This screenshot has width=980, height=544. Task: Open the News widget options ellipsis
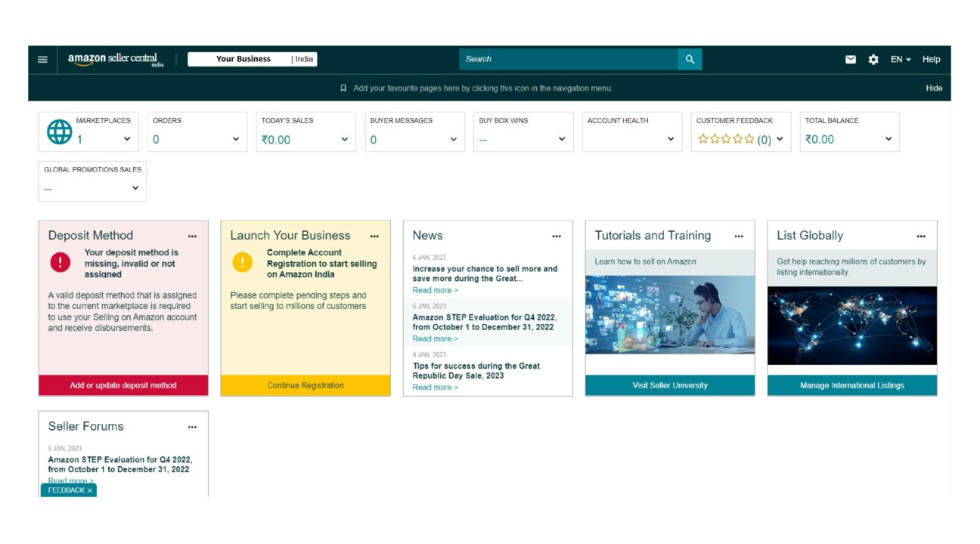[x=557, y=236]
